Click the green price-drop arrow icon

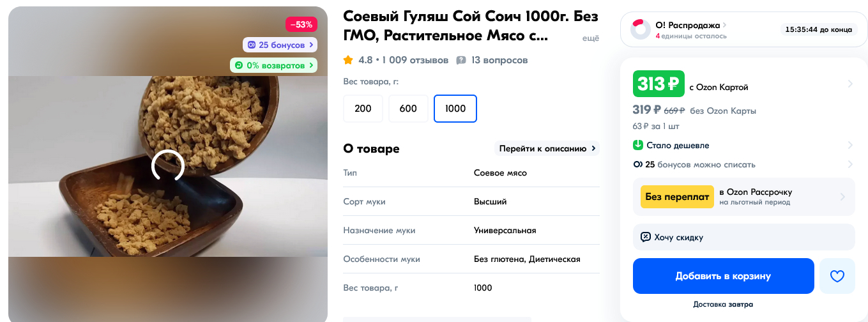[637, 145]
